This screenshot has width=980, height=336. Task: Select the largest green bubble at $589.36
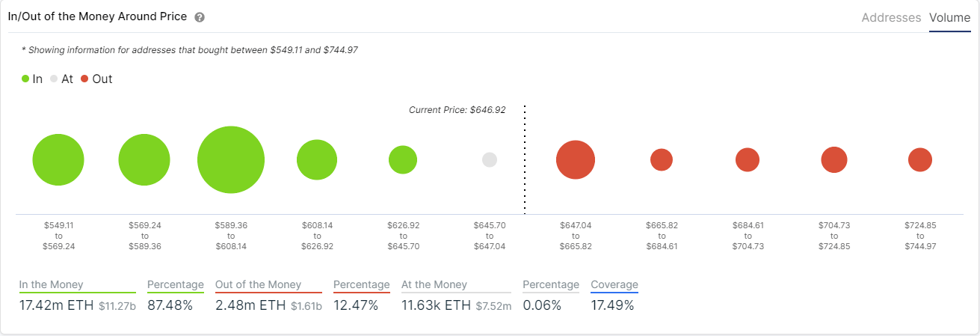click(x=231, y=159)
